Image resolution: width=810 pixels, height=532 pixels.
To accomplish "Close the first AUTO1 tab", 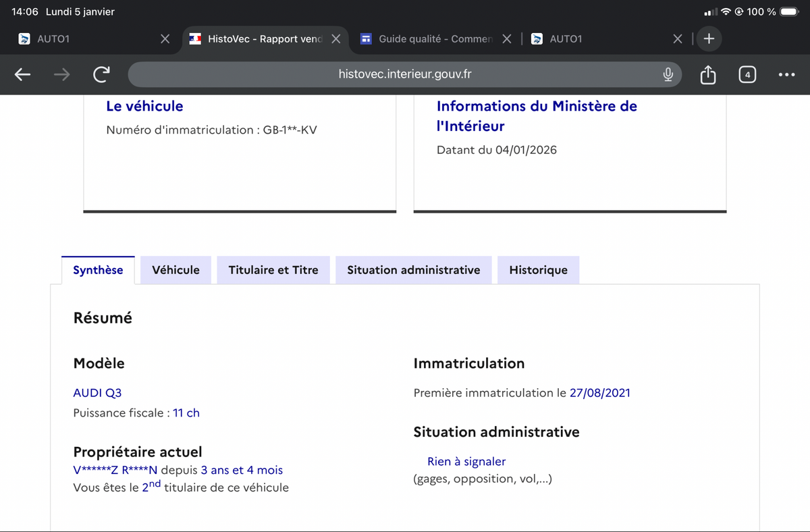I will [165, 39].
